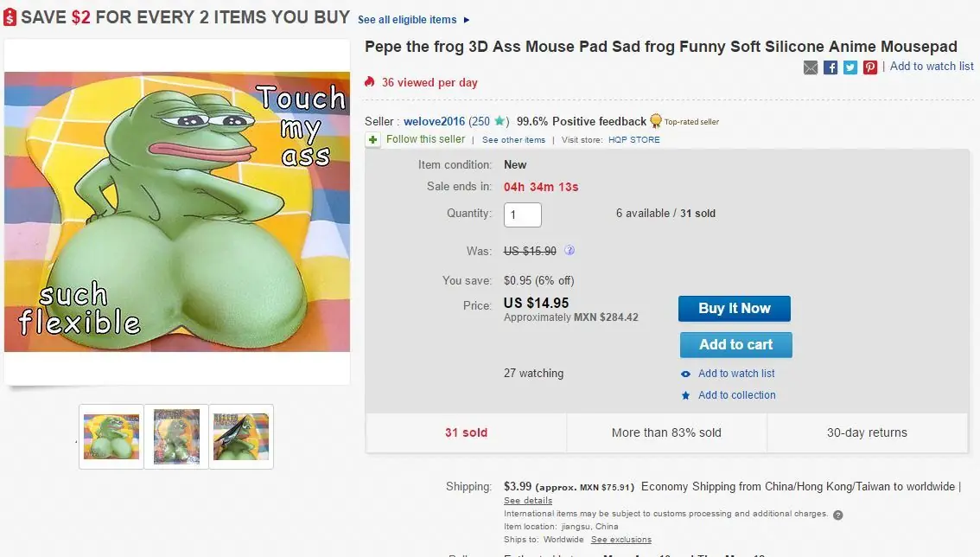
Task: Expand See all eligible items arrow
Action: tap(467, 20)
